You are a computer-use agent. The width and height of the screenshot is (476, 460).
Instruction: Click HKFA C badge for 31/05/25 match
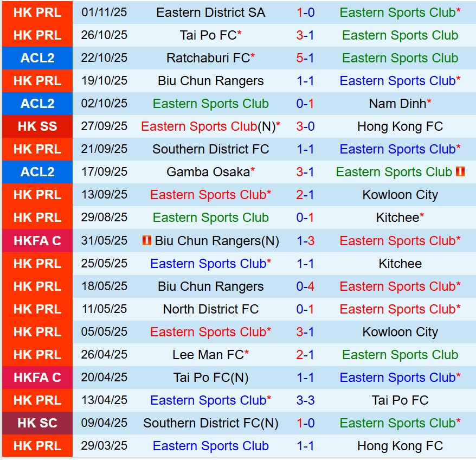tap(37, 240)
